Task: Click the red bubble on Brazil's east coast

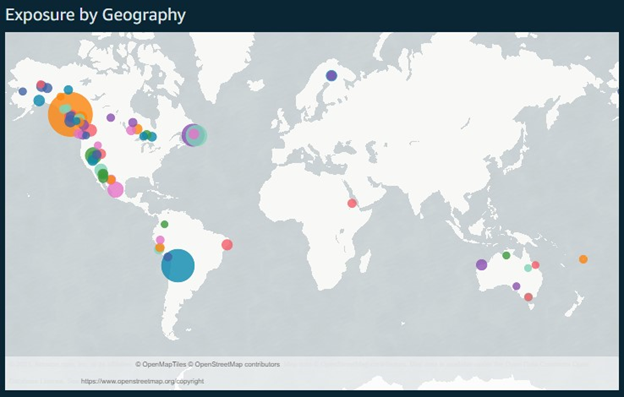Action: click(227, 245)
